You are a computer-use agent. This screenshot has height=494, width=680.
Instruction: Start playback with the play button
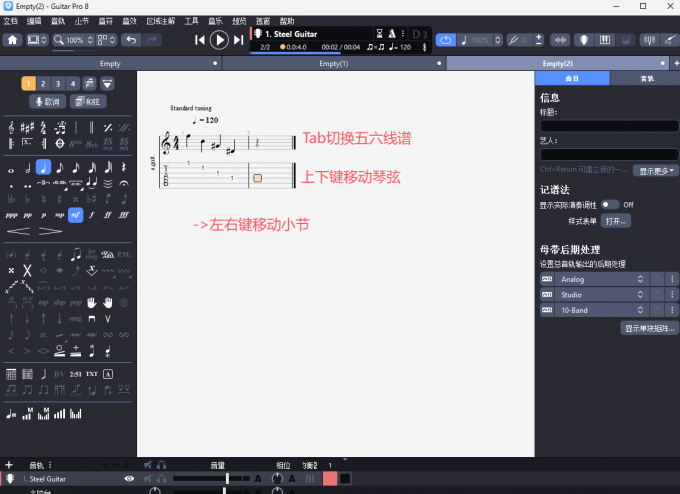219,40
